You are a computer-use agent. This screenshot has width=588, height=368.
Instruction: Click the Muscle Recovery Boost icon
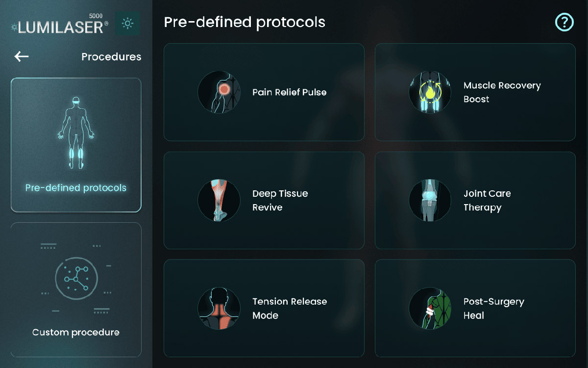coord(430,92)
